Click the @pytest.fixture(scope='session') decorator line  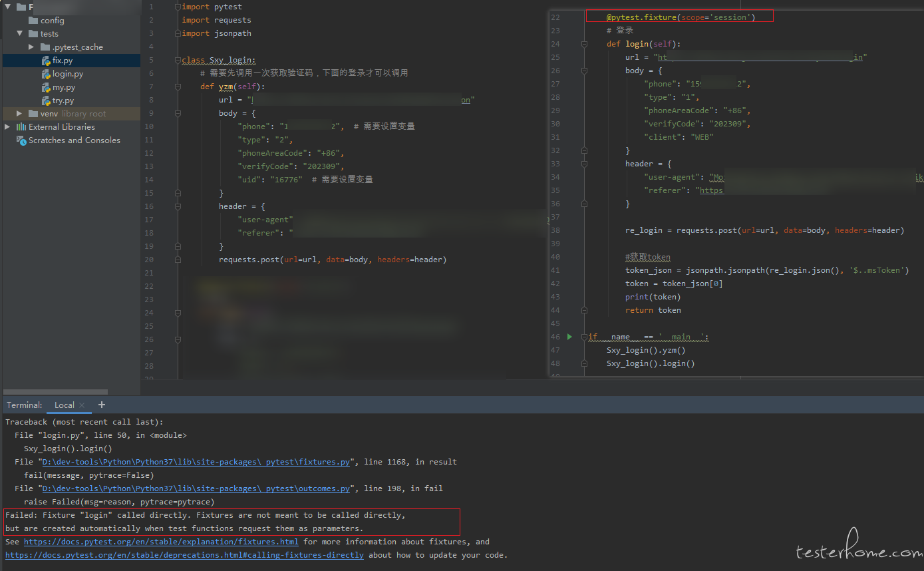coord(681,17)
